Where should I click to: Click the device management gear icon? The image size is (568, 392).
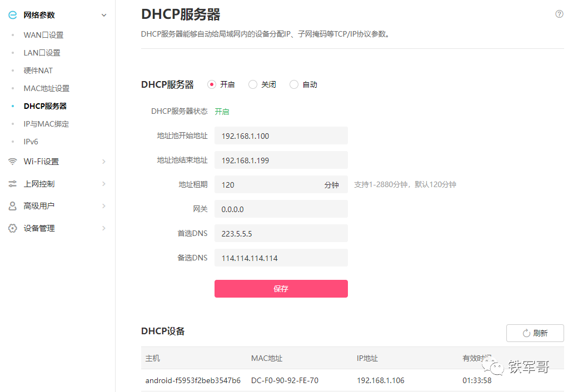coord(12,228)
